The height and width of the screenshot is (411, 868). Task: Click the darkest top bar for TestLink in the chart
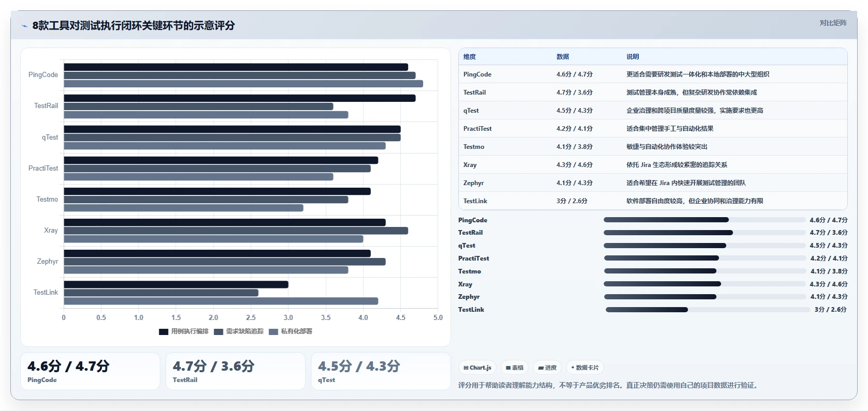click(176, 284)
